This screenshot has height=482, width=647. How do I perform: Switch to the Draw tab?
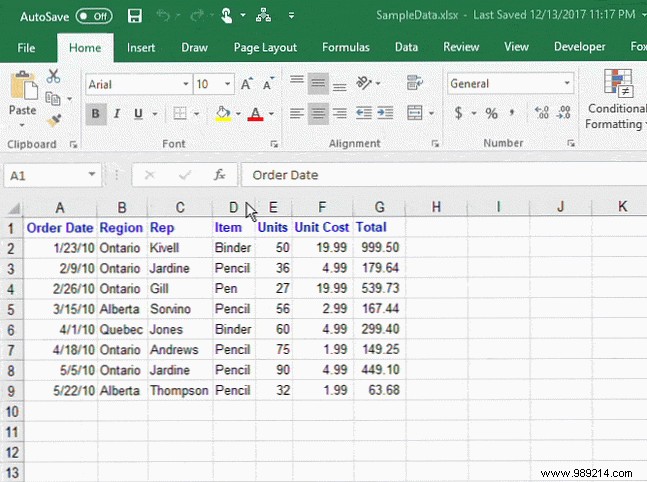[194, 47]
